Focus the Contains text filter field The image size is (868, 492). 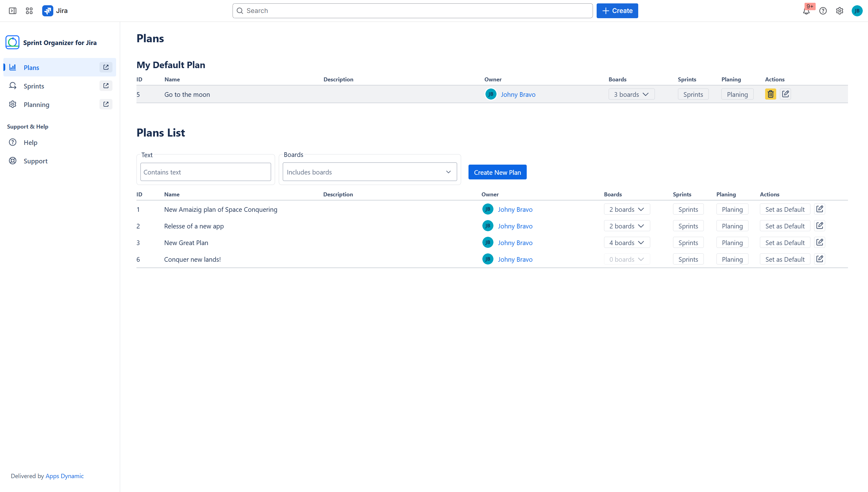(x=205, y=172)
